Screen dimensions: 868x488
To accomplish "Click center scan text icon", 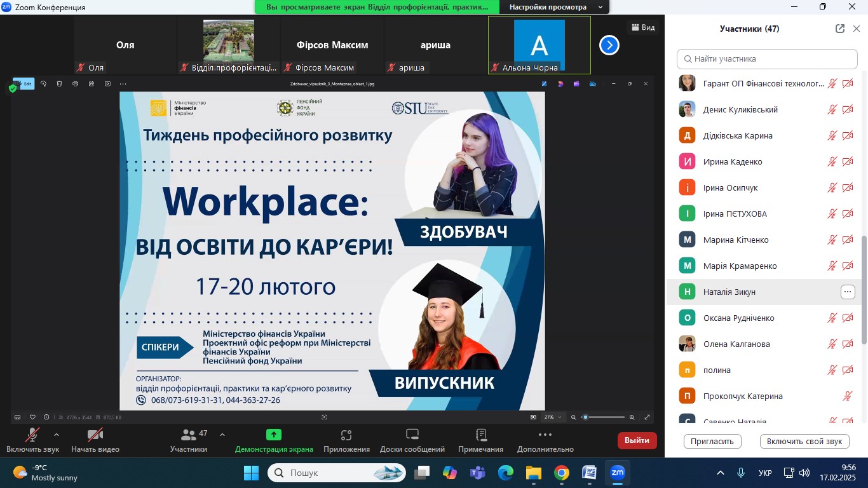I will point(324,417).
